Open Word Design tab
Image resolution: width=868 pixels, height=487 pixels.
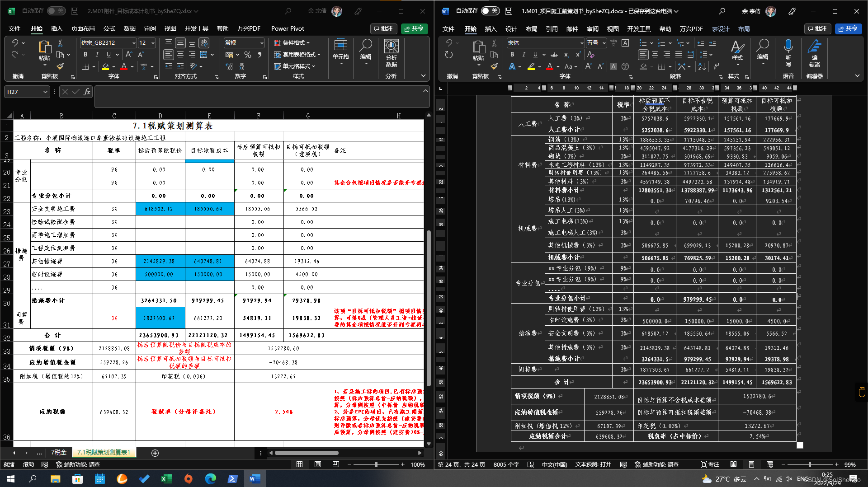point(511,29)
